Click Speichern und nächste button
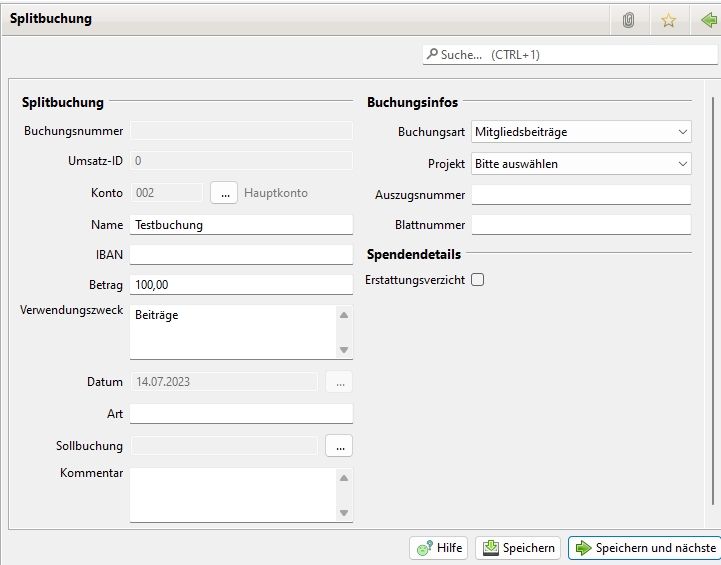 tap(645, 548)
